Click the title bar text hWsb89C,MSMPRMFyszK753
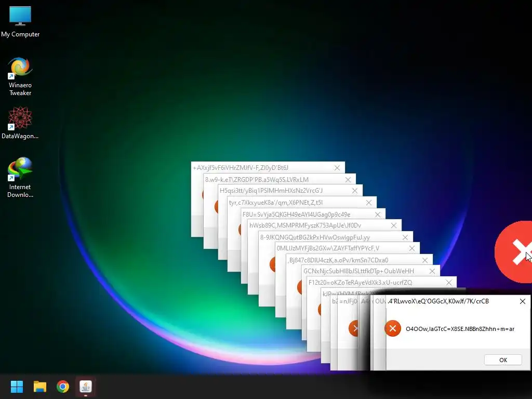 tap(305, 225)
